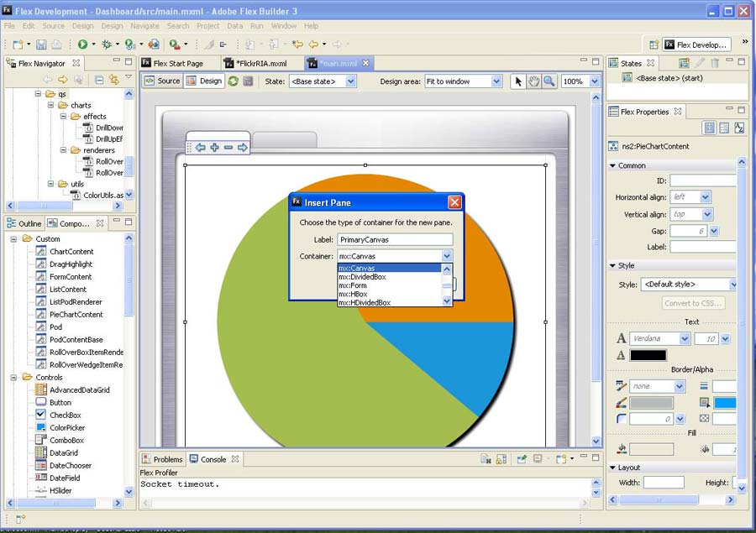Viewport: 756px width, 533px height.
Task: Open the Verdana font dropdown
Action: [x=685, y=339]
